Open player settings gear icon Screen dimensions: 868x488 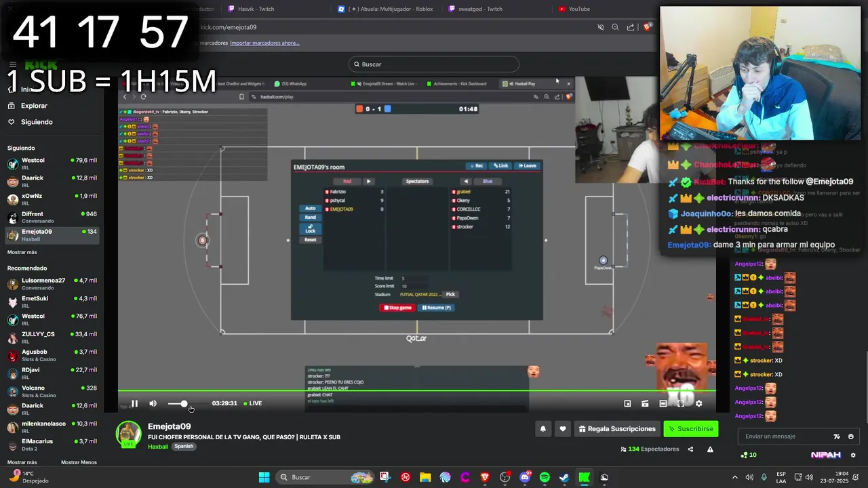(x=698, y=403)
